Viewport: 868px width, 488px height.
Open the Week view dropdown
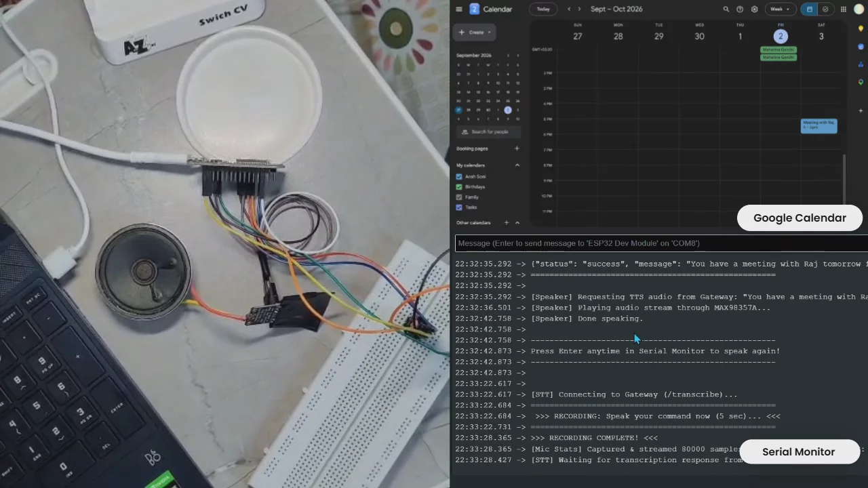[781, 9]
